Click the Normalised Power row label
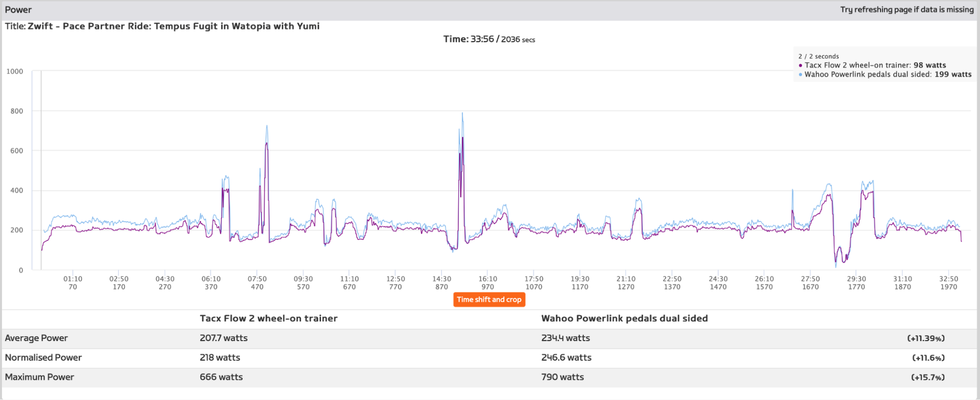 [x=43, y=358]
